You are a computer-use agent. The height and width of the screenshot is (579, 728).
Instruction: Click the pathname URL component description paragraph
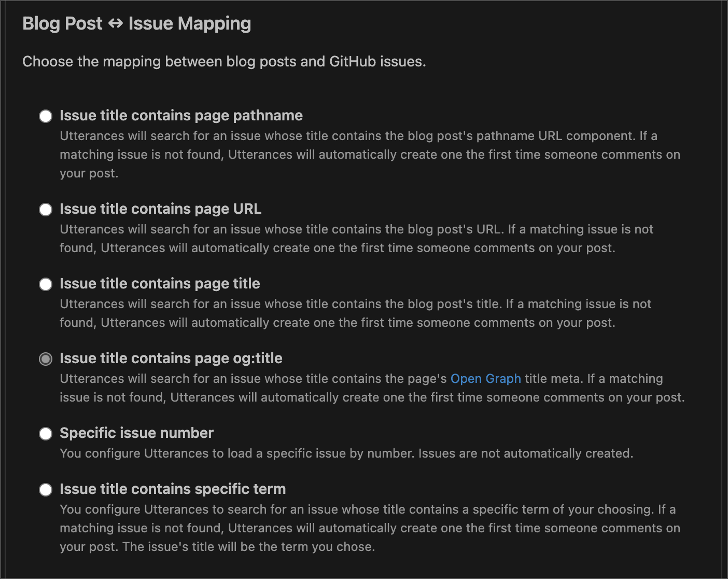pyautogui.click(x=370, y=155)
